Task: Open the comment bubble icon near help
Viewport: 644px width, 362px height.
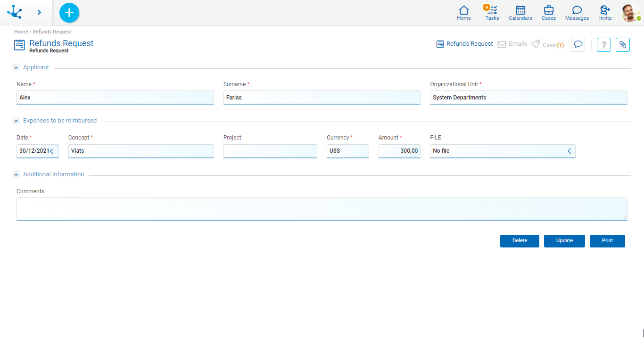Action: (x=578, y=45)
